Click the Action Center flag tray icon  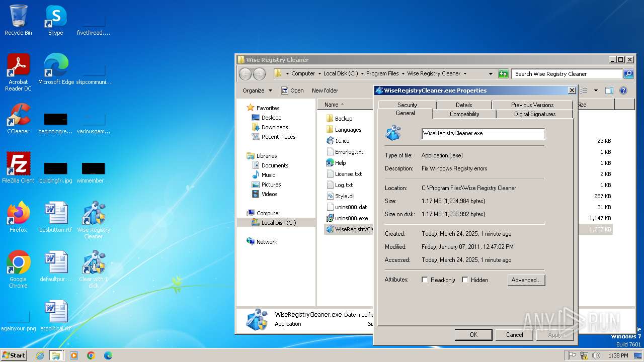coord(572,355)
